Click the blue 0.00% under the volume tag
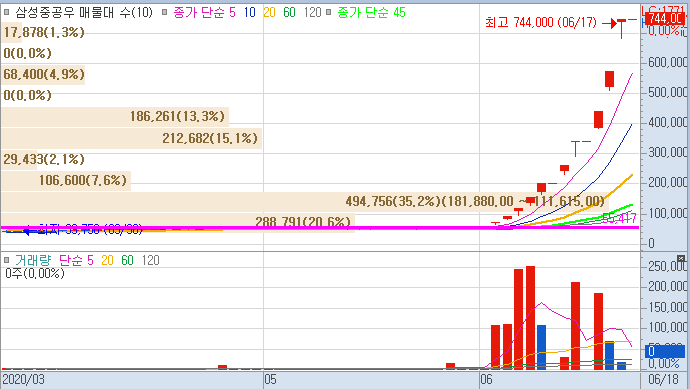Screen dimensions: 690x389 click(x=664, y=363)
